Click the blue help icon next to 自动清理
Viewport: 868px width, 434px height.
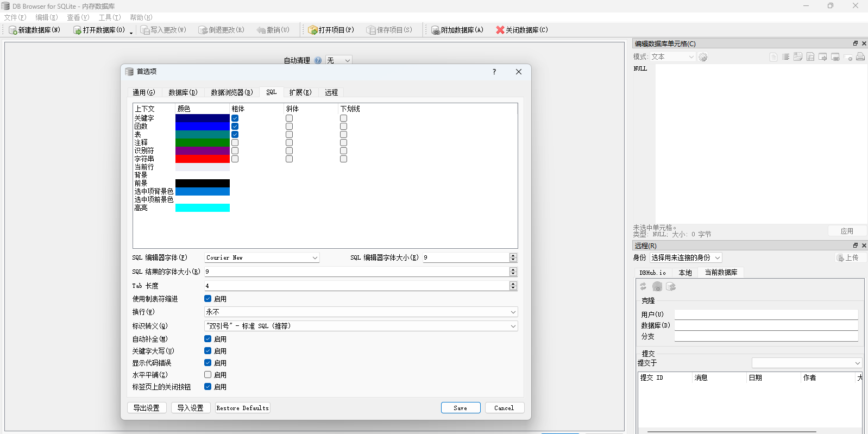click(318, 60)
